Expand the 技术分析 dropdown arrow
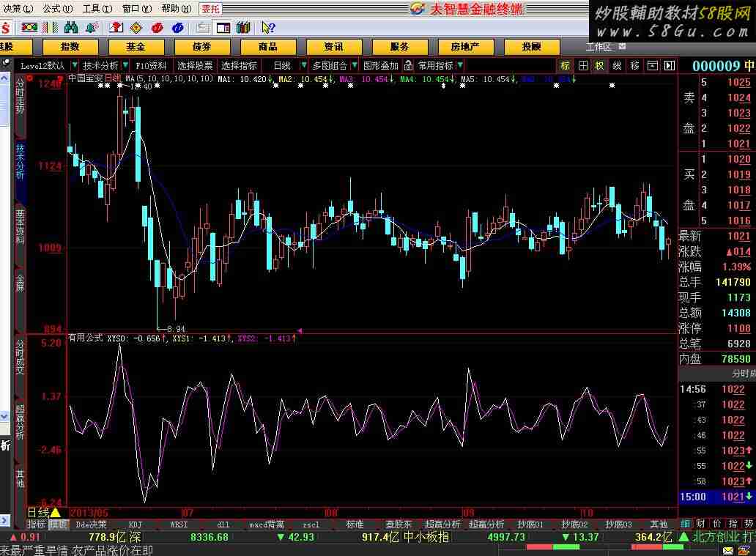 pos(125,64)
